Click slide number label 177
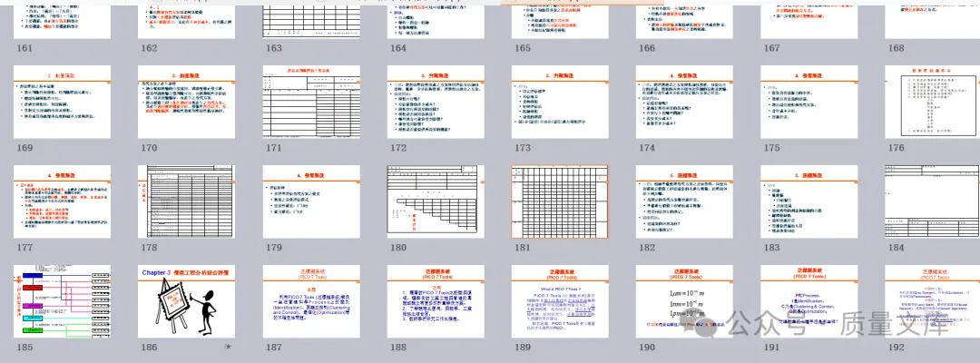This screenshot has width=980, height=363. click(x=25, y=248)
